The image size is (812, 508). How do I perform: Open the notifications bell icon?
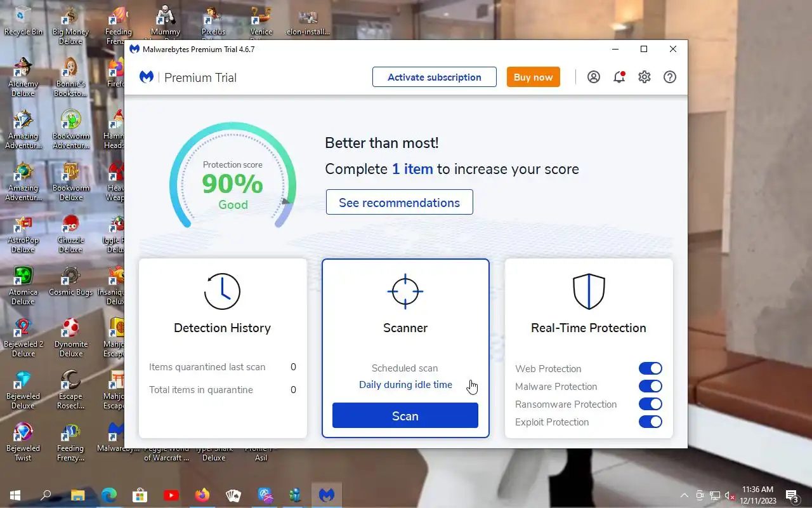point(619,77)
